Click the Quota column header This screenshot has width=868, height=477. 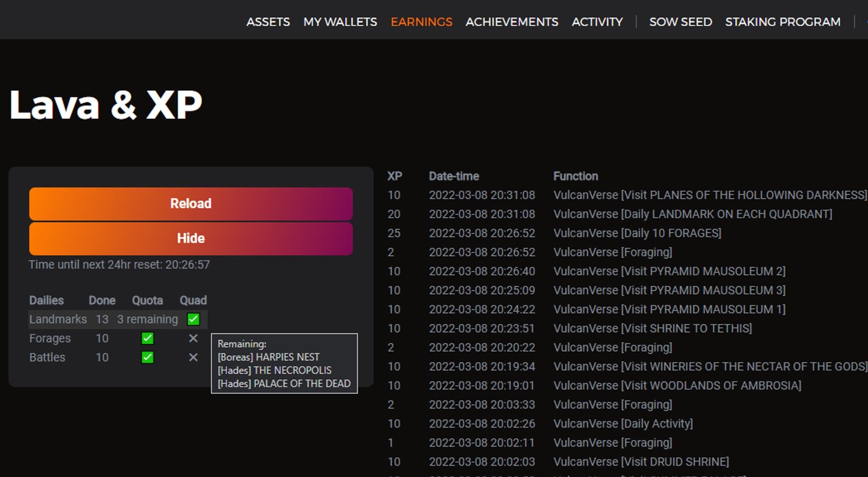[x=147, y=300]
